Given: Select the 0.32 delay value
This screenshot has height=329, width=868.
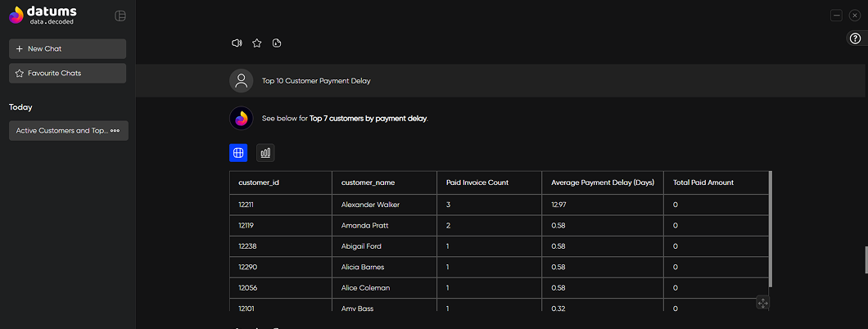Looking at the screenshot, I should coord(603,305).
